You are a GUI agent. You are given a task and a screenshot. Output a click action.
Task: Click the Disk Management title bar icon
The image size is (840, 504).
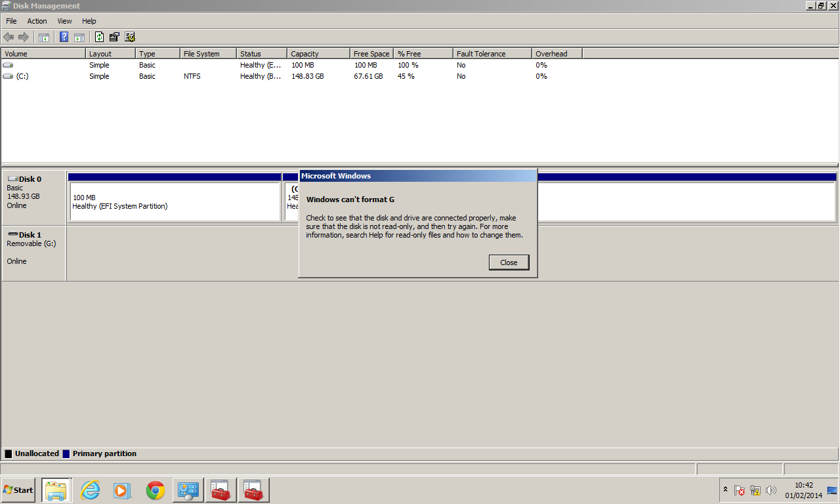pyautogui.click(x=7, y=6)
